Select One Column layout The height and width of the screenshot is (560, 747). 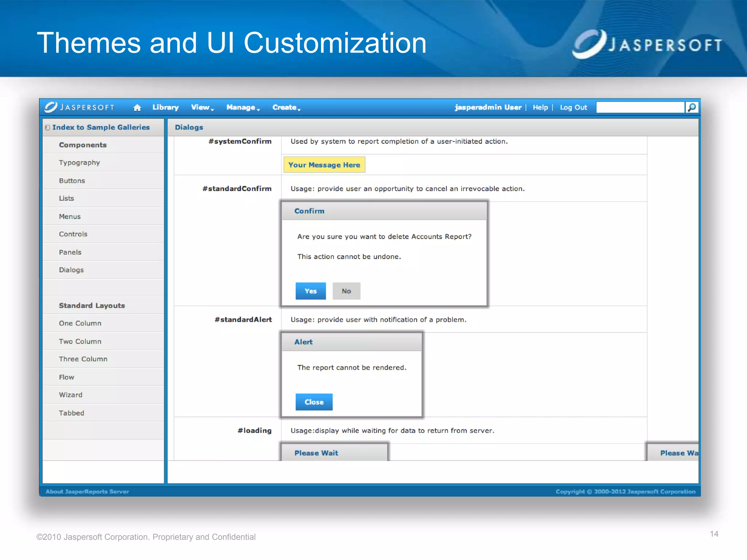pos(103,323)
